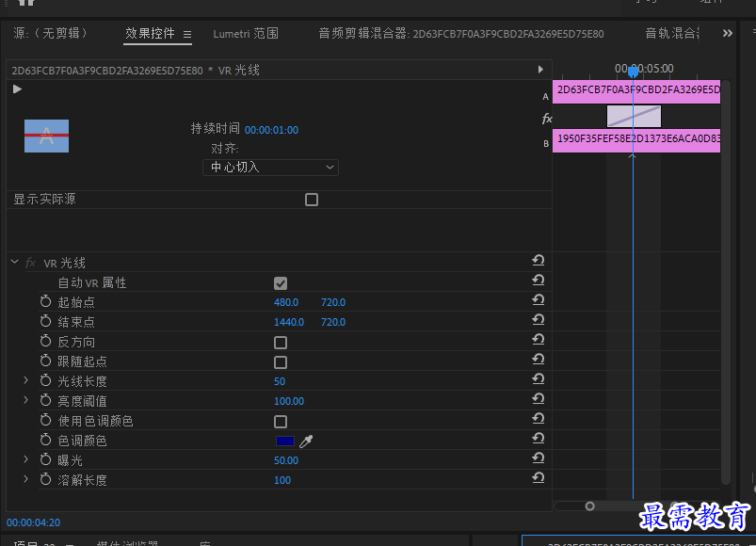Expand the 光线长度 parameter
Screen dimensions: 756x546
(25, 380)
